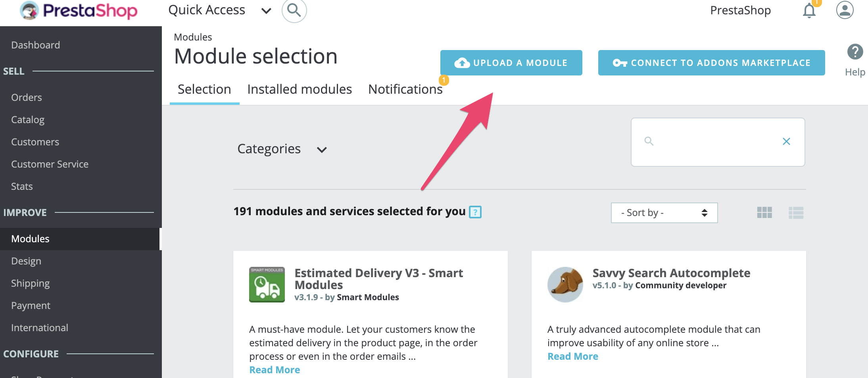Click Connect to Addons Marketplace button
Viewport: 868px width, 378px height.
pyautogui.click(x=711, y=63)
